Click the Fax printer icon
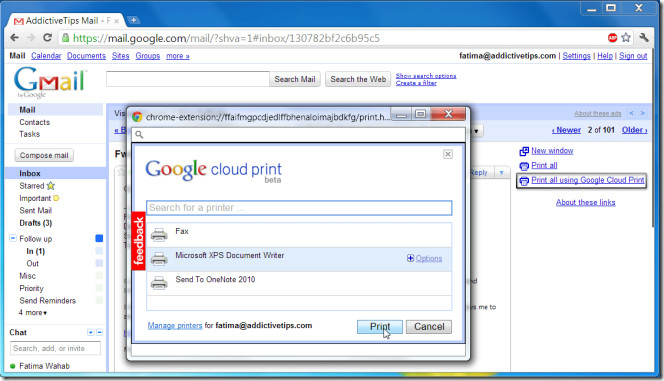Image resolution: width=664 pixels, height=381 pixels. coord(159,234)
